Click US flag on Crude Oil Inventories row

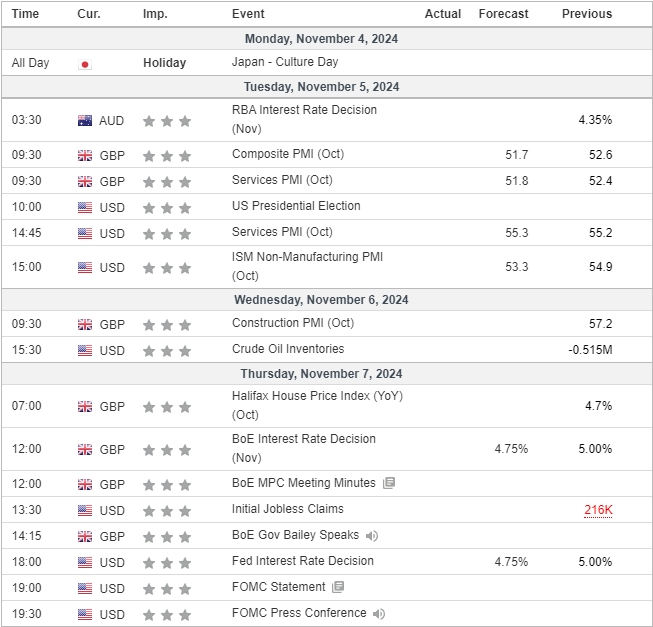[x=85, y=351]
